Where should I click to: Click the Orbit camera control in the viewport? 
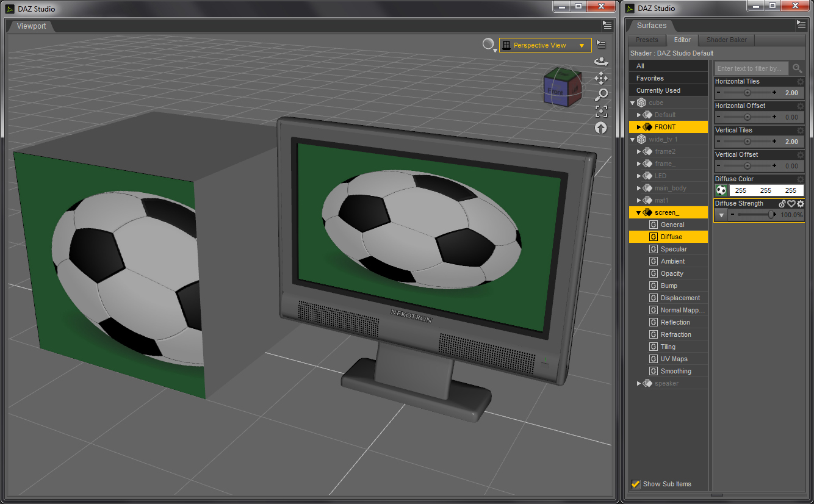click(601, 62)
